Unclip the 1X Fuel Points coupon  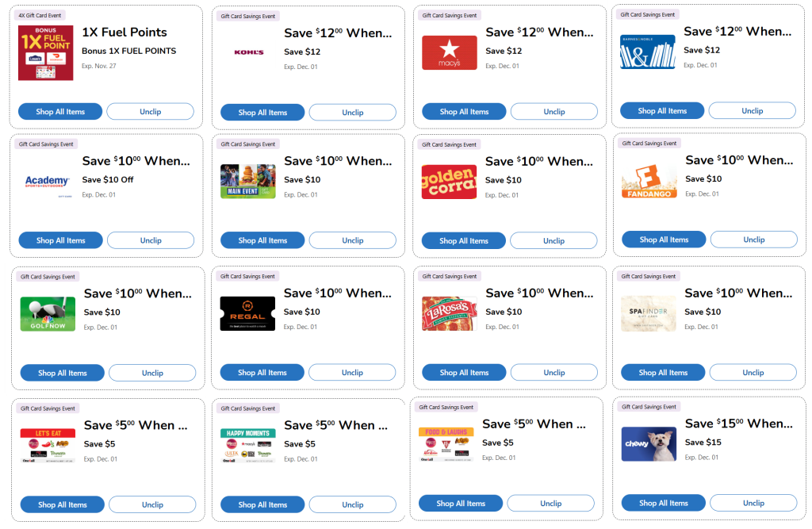tap(150, 112)
